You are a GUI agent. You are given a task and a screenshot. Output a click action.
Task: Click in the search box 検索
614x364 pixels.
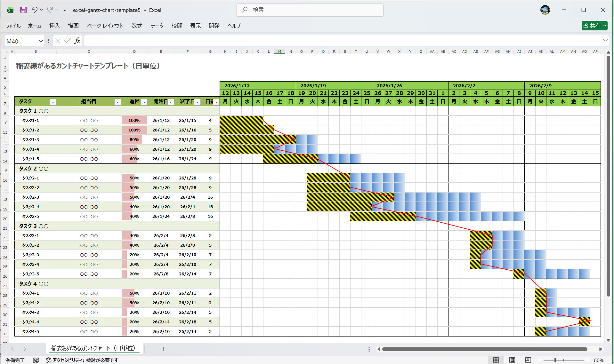click(x=310, y=10)
